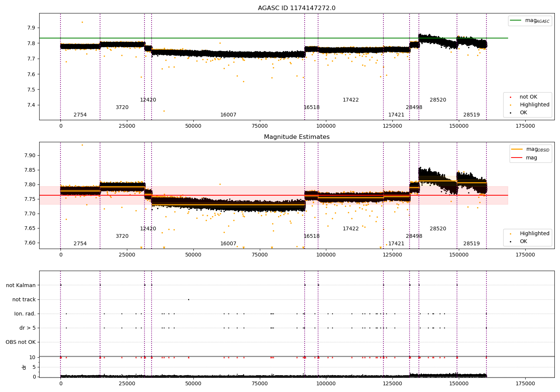Viewport: 560px width, 392px height.
Task: Click x-tick 100000 in the middle plot
Action: point(326,255)
